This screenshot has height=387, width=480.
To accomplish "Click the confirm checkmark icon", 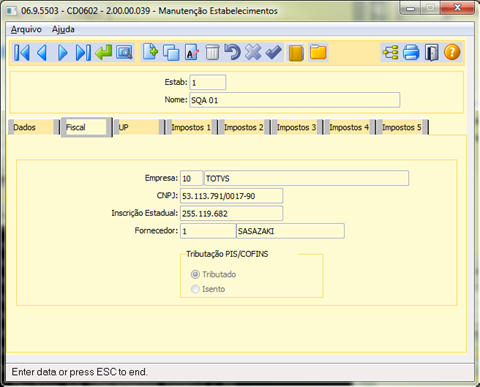I will (274, 53).
